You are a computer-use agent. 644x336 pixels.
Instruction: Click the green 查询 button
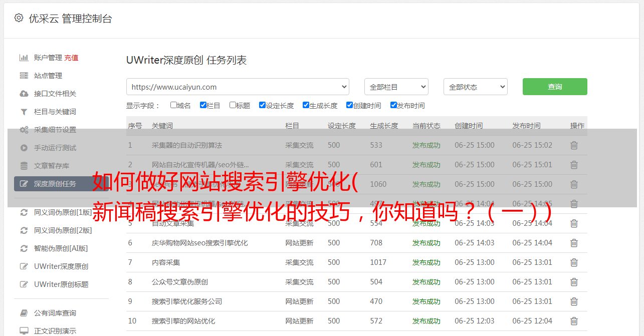pos(555,87)
